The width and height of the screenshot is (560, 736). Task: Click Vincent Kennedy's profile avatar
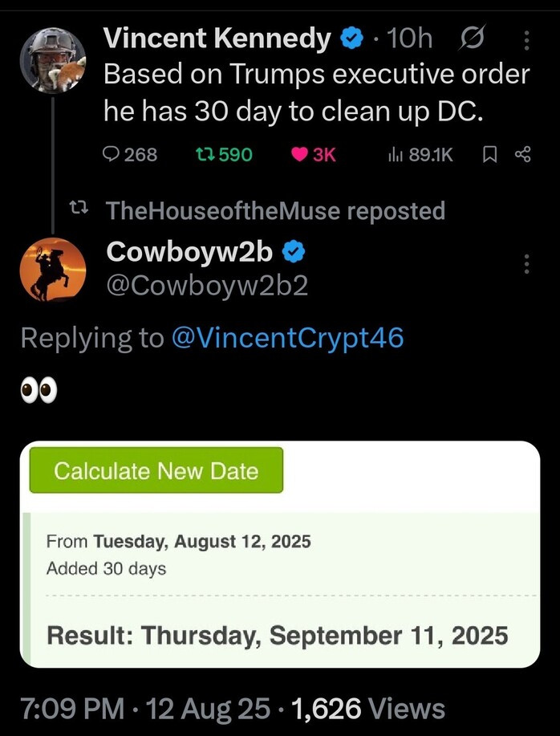[52, 59]
